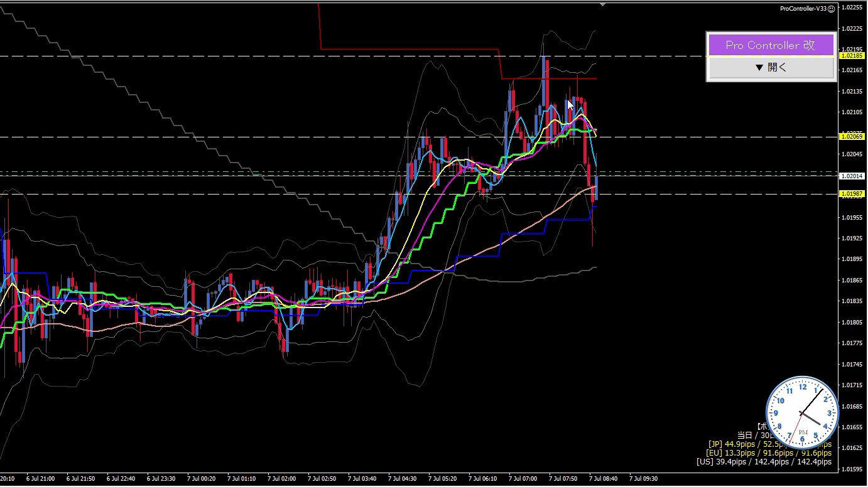Click the 1.01865 price scale label
This screenshot has height=487, width=868.
852,281
